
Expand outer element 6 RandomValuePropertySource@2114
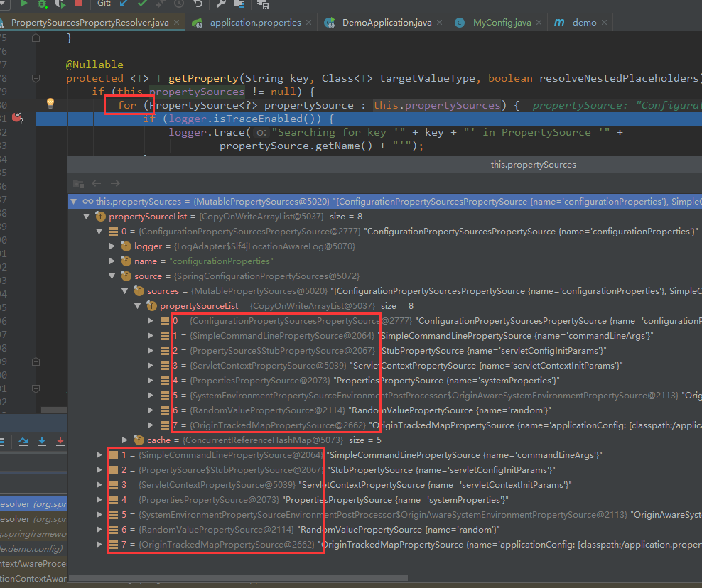tap(99, 529)
